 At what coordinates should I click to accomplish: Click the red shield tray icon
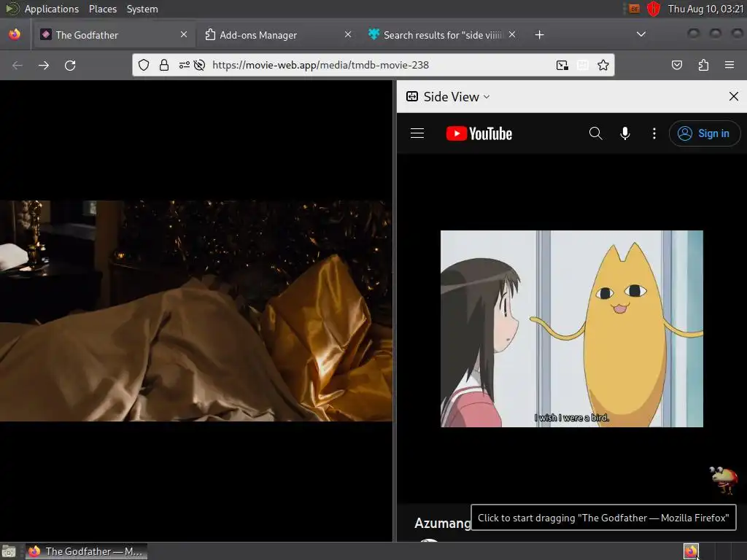[x=653, y=9]
